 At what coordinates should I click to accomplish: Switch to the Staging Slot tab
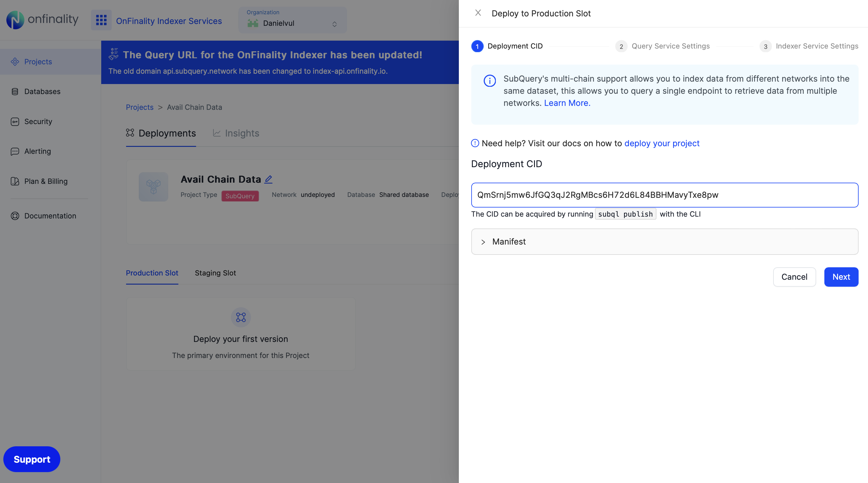(x=215, y=273)
